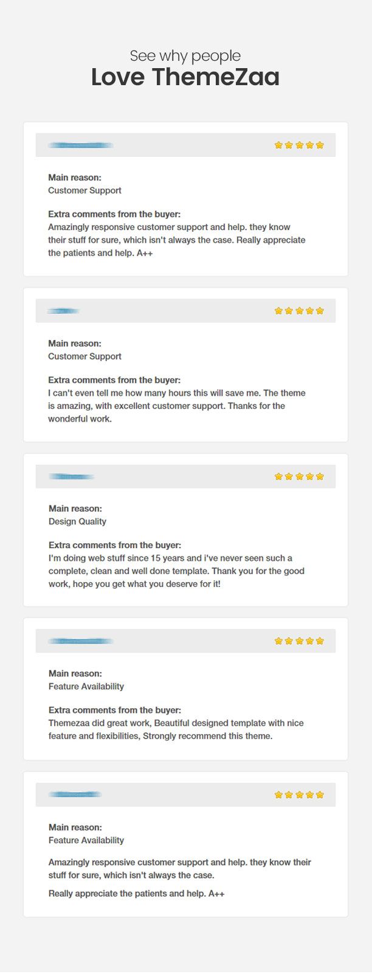
Task: Click the first star of the fourth review
Action: coord(278,641)
